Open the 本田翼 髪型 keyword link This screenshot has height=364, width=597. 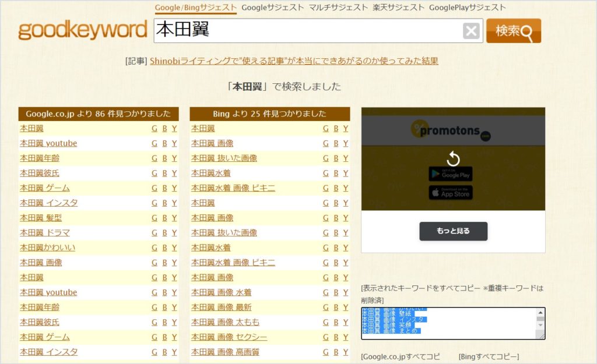[41, 218]
